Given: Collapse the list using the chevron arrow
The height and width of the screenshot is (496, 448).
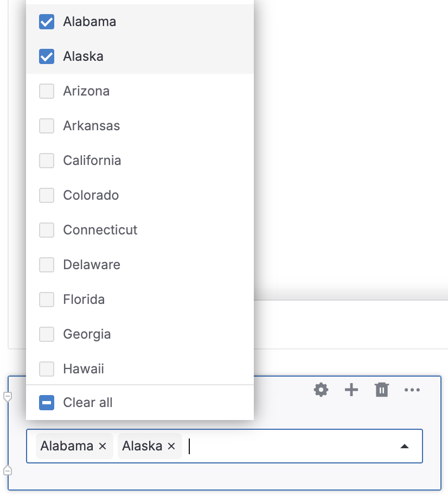Looking at the screenshot, I should (x=405, y=445).
